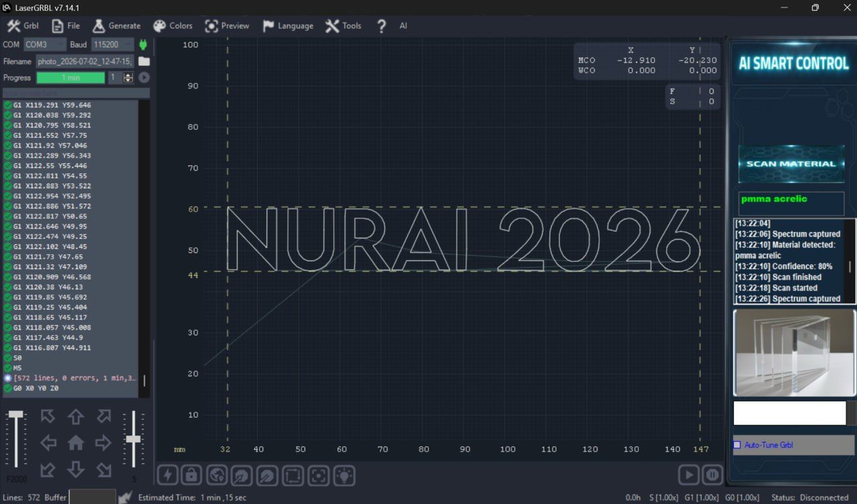
Task: Open the Colors menu
Action: click(x=173, y=26)
